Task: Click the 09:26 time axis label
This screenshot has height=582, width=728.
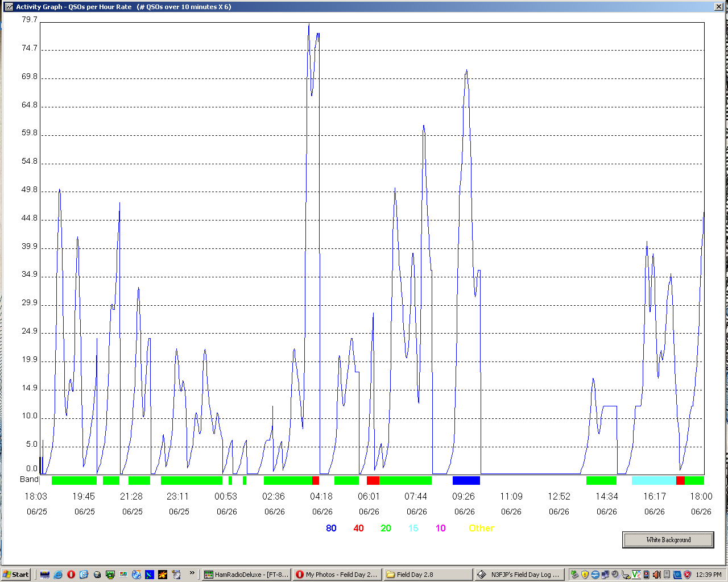Action: pos(464,496)
